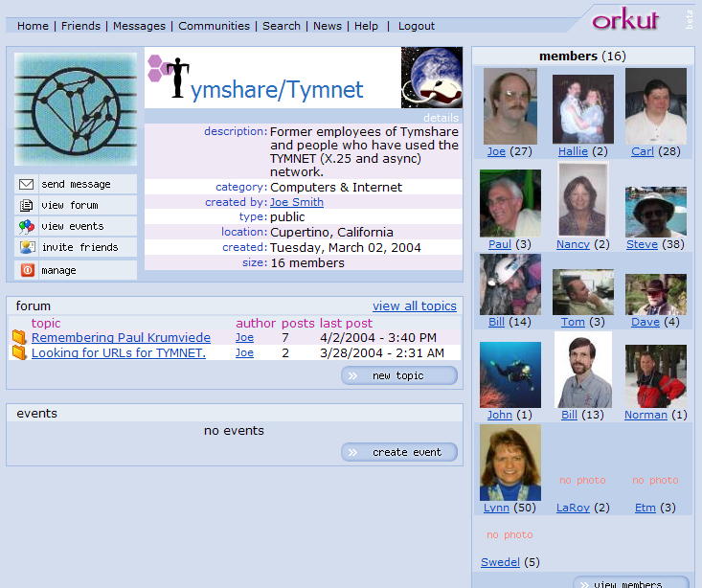Click the Hallie name link
The height and width of the screenshot is (588, 702).
(x=573, y=151)
